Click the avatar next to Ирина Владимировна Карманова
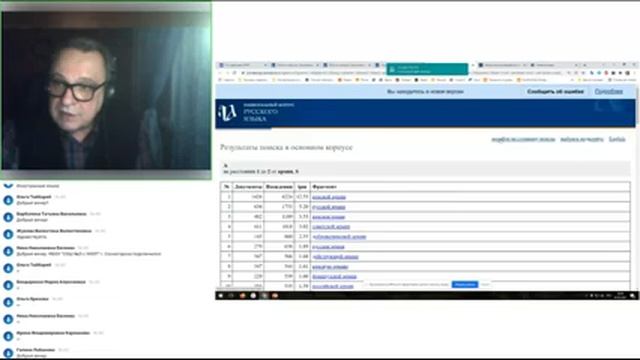 point(8,336)
